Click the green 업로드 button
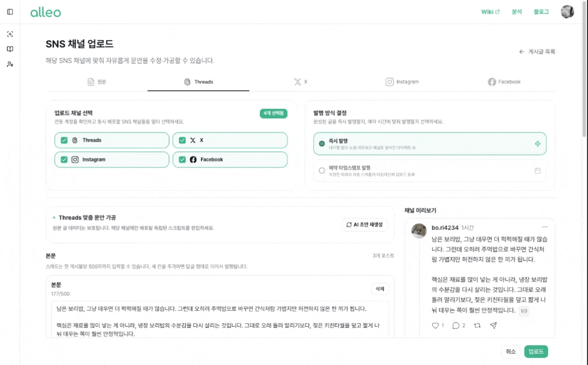The width and height of the screenshot is (588, 365). (x=536, y=351)
